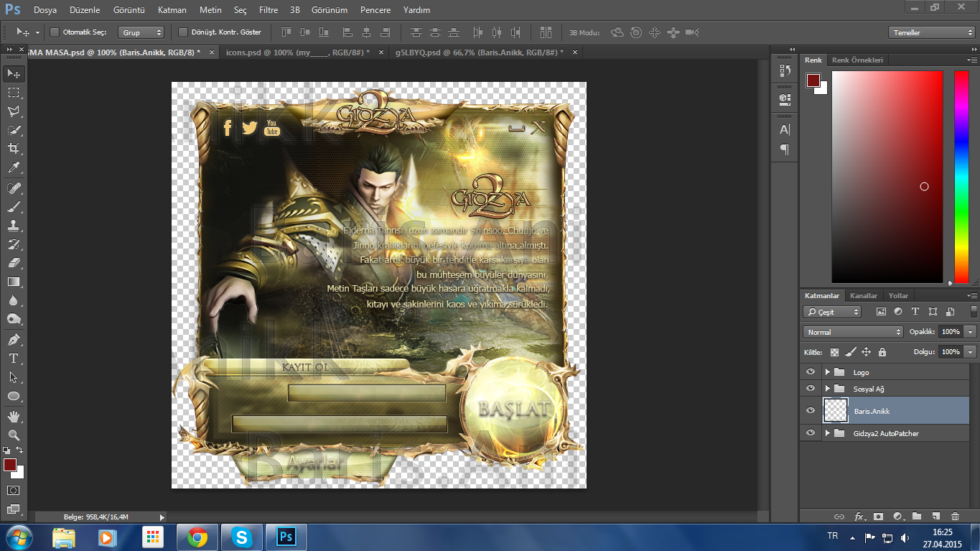Screen dimensions: 980x551
Task: Open the Temeller workspace dropdown
Action: (931, 32)
